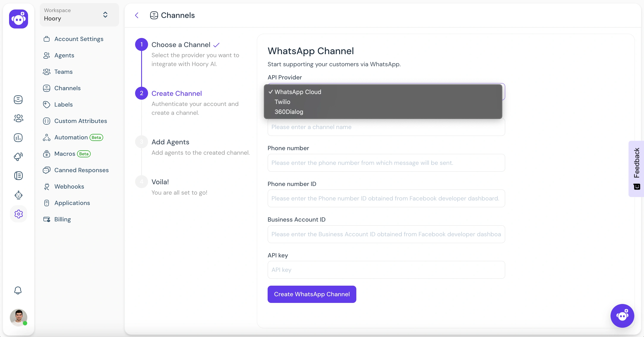Click the Phone number ID input field
644x337 pixels.
coord(386,198)
